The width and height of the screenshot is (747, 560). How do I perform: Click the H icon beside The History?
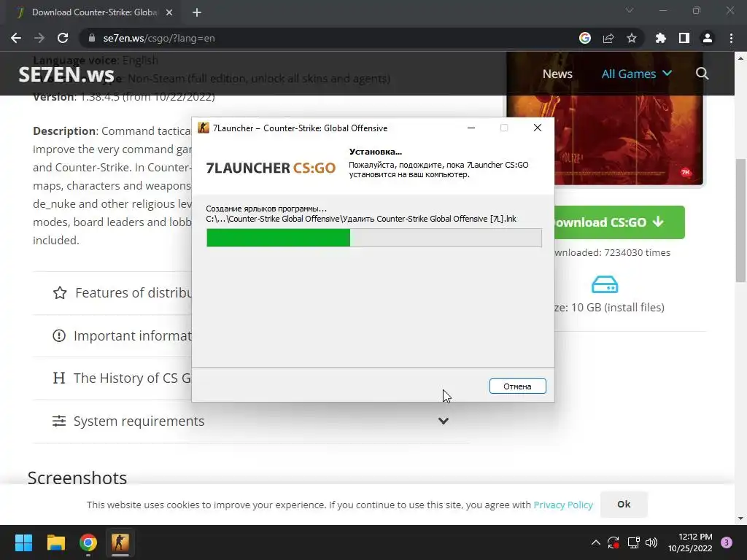(x=59, y=378)
